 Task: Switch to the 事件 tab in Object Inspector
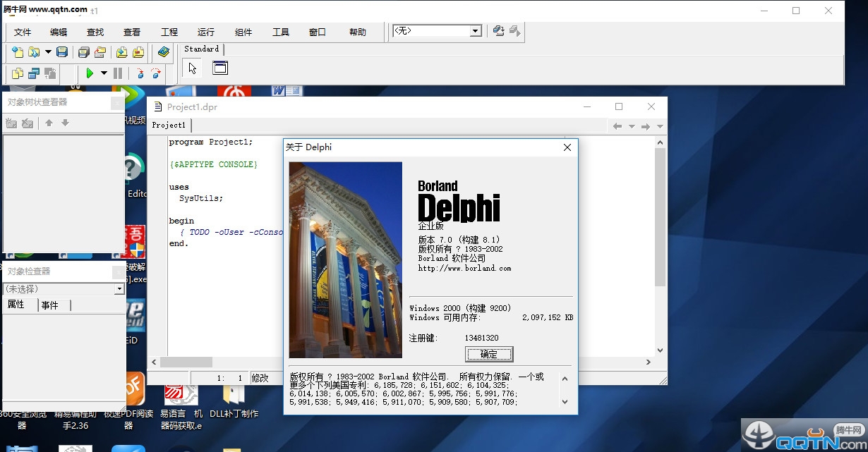pos(50,305)
